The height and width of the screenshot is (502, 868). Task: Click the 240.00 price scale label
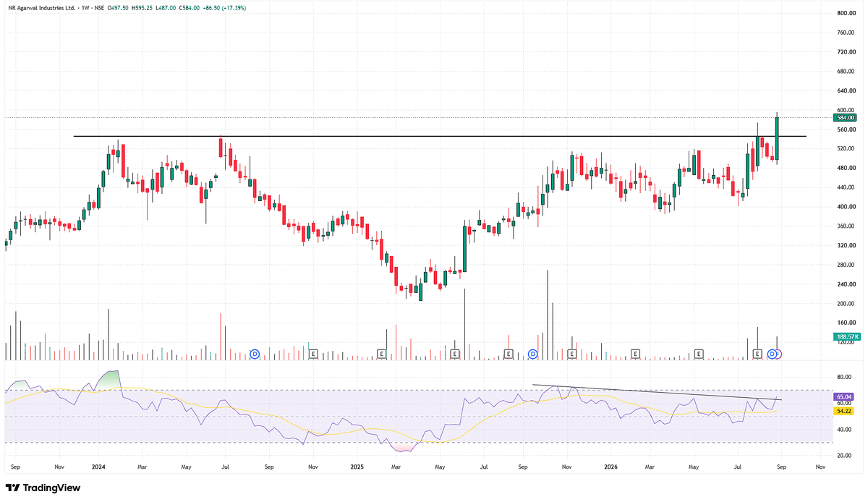tap(846, 284)
